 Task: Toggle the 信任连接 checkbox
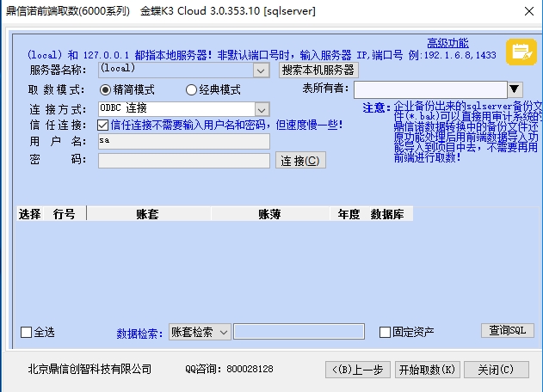[x=103, y=125]
